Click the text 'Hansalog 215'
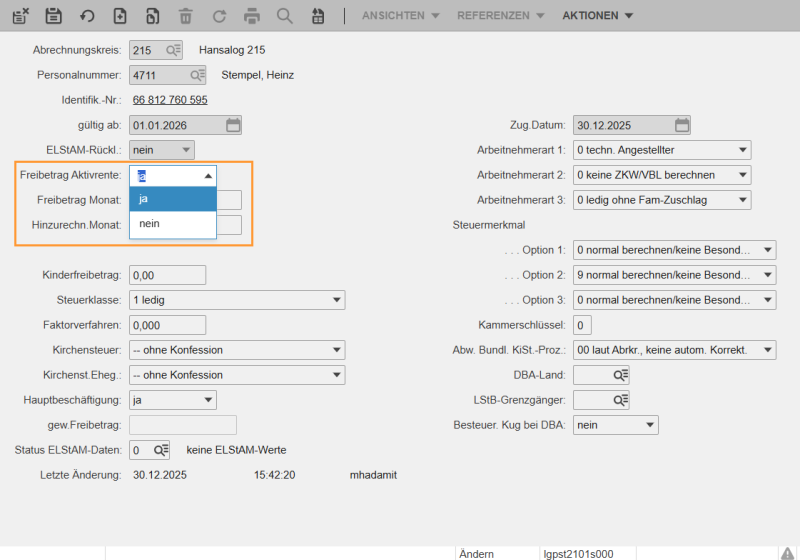 pyautogui.click(x=232, y=50)
